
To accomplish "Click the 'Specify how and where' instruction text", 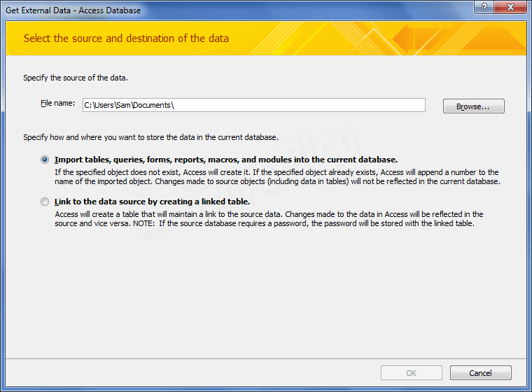I will click(150, 137).
